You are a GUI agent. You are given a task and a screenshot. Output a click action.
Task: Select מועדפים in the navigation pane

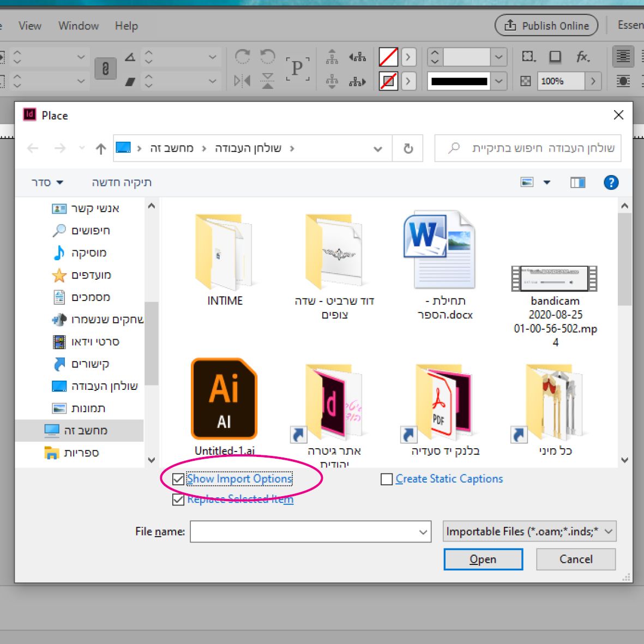pyautogui.click(x=82, y=275)
